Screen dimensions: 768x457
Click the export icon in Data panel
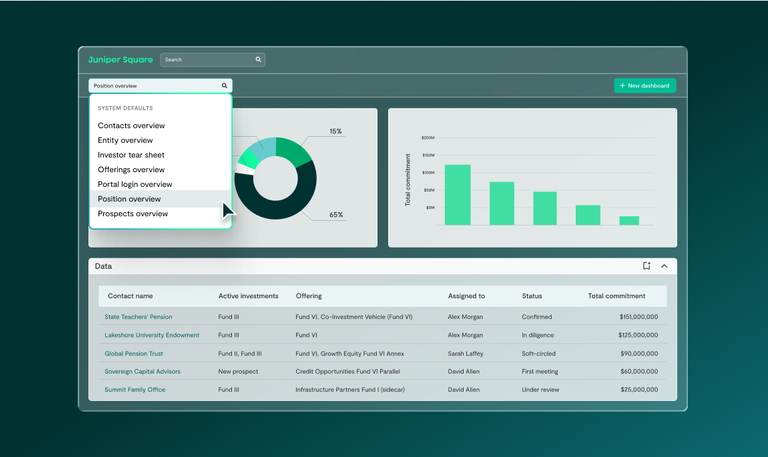pos(647,266)
